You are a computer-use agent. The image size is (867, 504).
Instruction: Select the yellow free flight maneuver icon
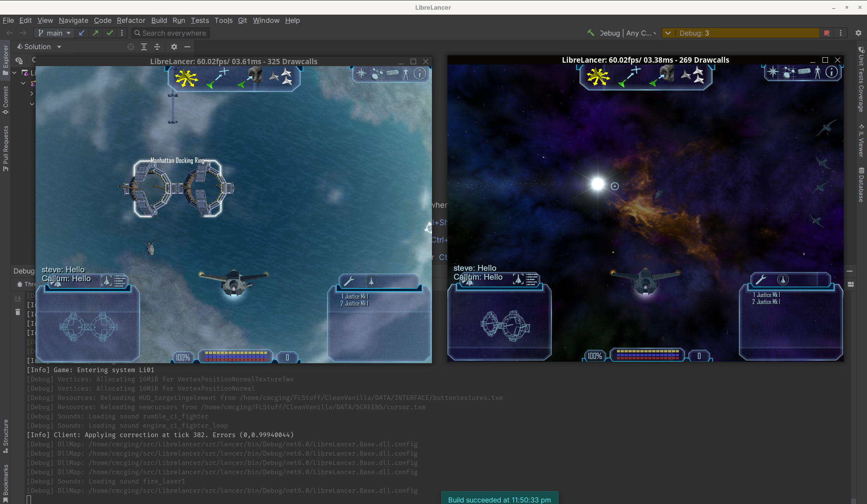(x=186, y=77)
